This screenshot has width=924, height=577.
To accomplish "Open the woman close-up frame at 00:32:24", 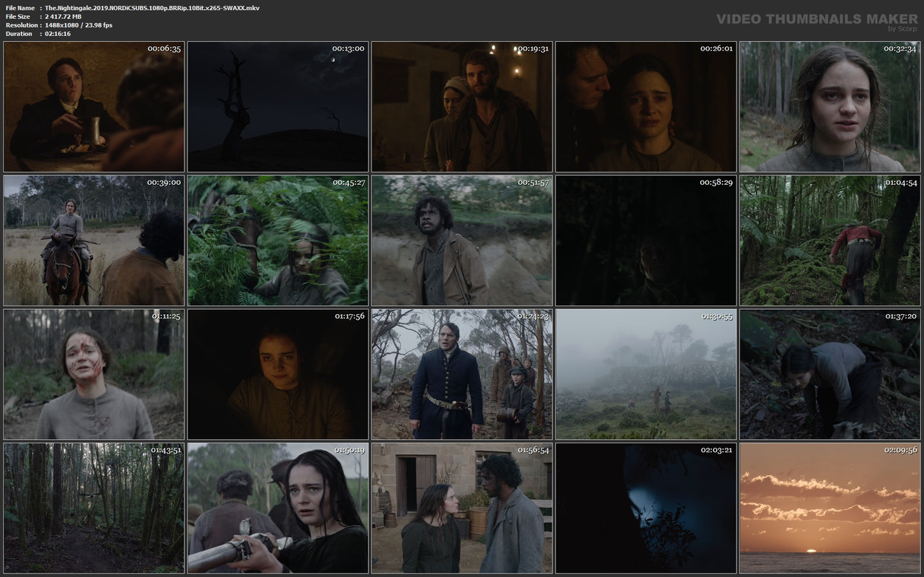I will click(x=830, y=107).
